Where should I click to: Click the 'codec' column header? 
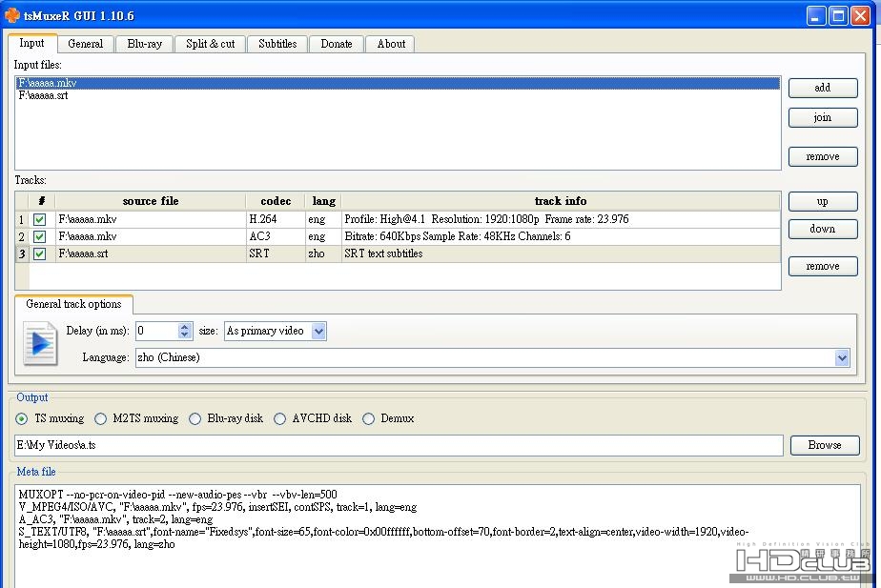tap(275, 201)
